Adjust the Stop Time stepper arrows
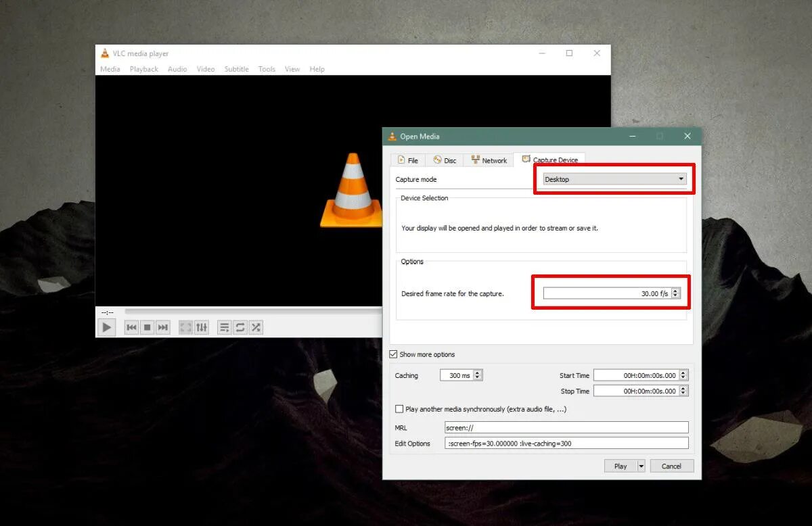 point(683,391)
